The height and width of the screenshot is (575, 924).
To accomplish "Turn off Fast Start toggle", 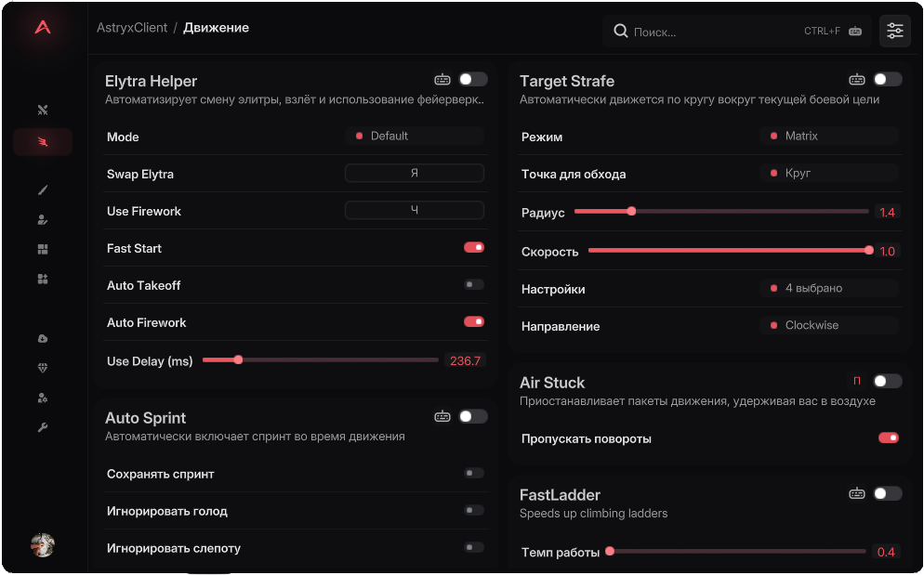I will pyautogui.click(x=474, y=247).
